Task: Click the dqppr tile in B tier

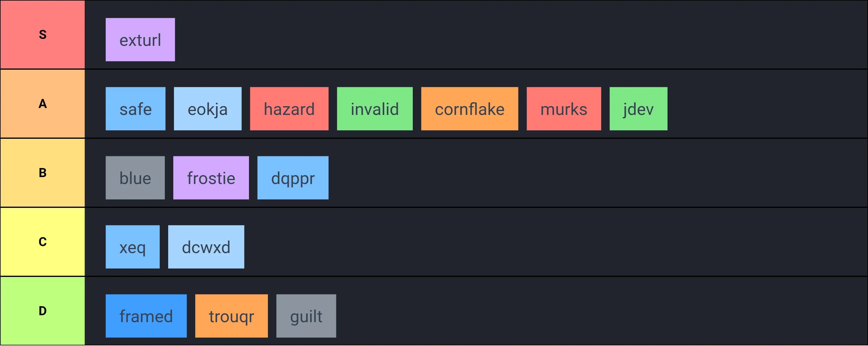Action: [293, 178]
